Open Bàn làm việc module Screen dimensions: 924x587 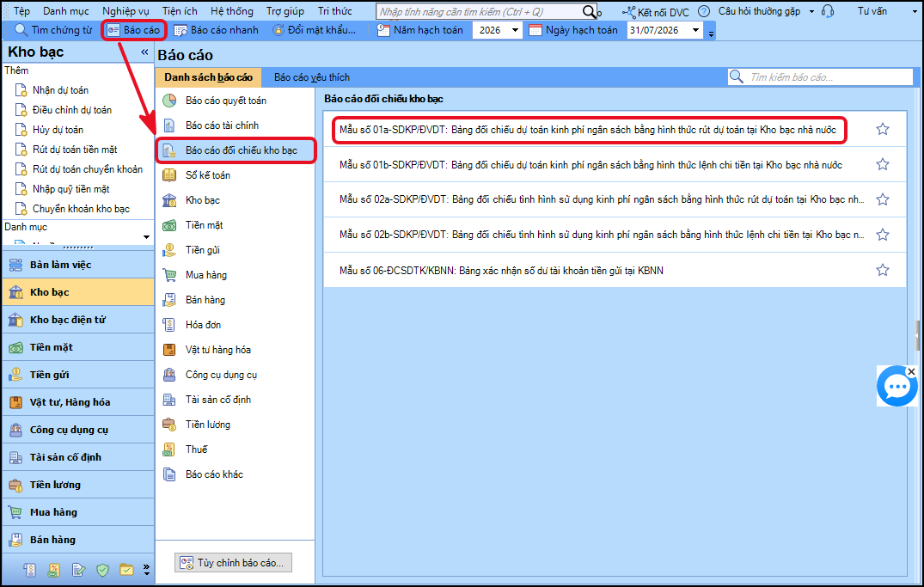(77, 265)
